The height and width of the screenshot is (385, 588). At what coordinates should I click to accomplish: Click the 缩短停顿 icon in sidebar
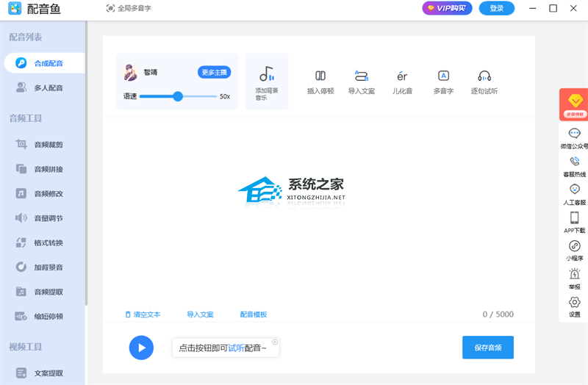pos(21,317)
